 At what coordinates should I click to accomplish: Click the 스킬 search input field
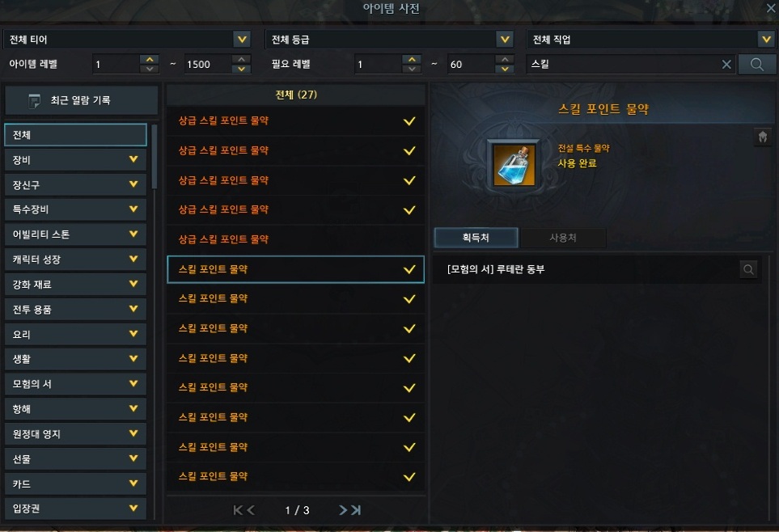pyautogui.click(x=624, y=65)
